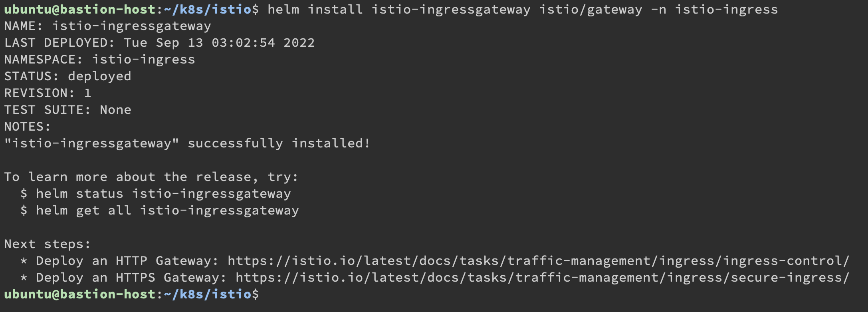The image size is (868, 312).
Task: Click 'ubuntu@bastion-host' in the top prompt
Action: tap(79, 9)
